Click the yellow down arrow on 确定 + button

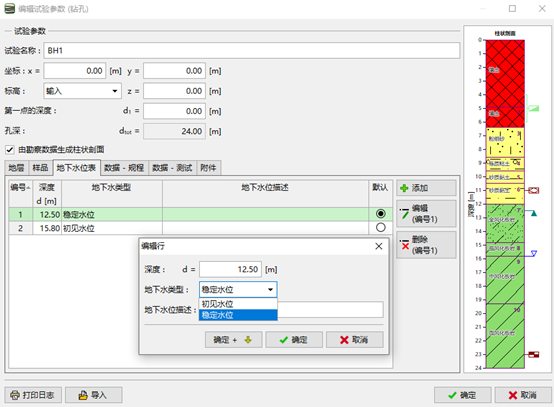point(248,340)
